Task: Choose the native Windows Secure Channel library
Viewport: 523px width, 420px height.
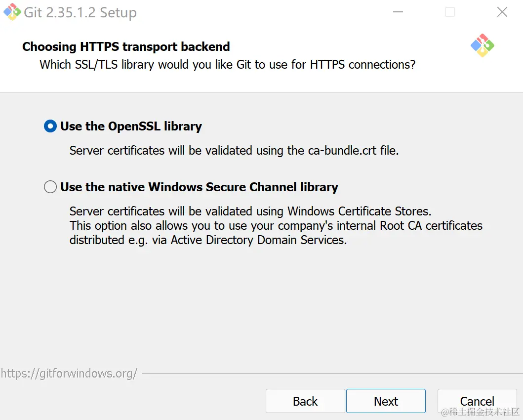Action: coord(50,187)
